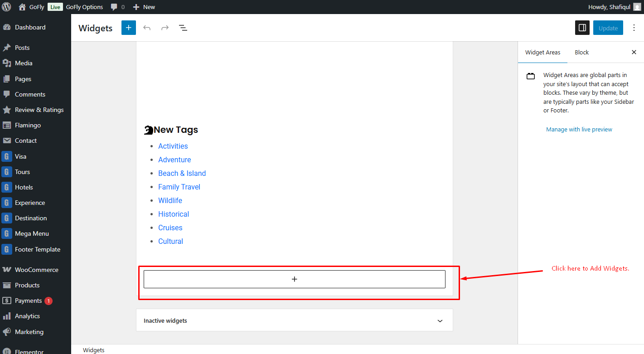This screenshot has height=354, width=644.
Task: Open the comments bubble in admin bar
Action: click(118, 7)
